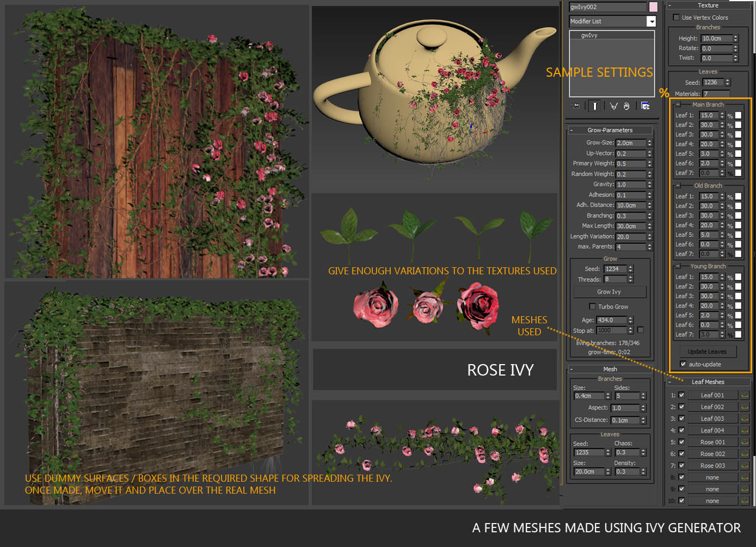Click Remove Modifier from stack icon
The height and width of the screenshot is (547, 756).
(626, 106)
